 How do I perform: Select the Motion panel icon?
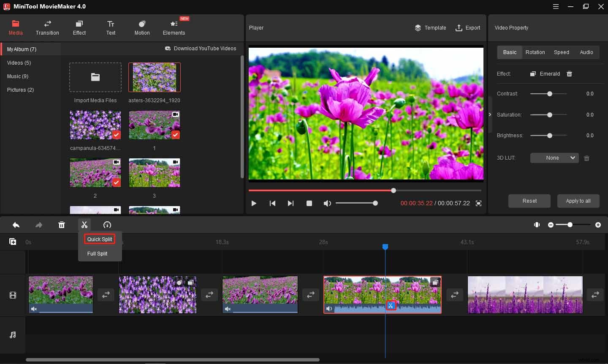(142, 27)
